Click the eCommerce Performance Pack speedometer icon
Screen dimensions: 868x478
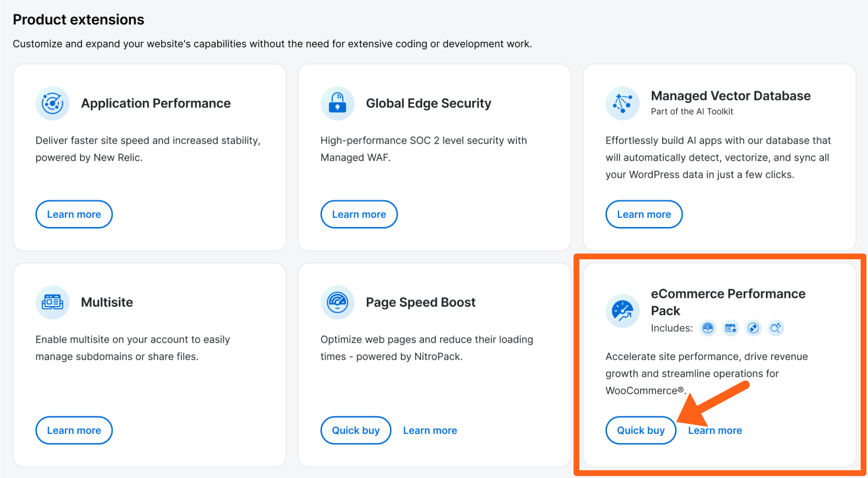(x=622, y=311)
